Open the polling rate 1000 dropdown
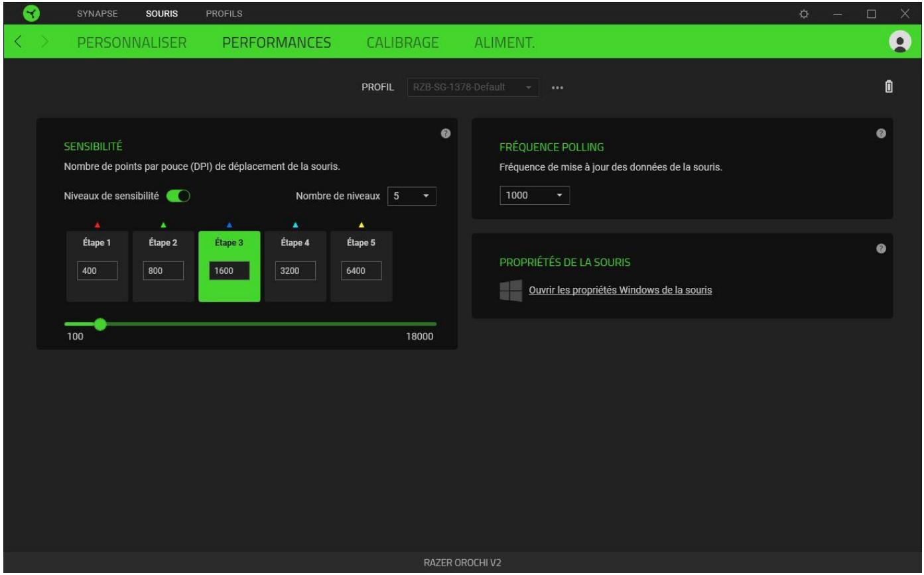This screenshot has width=924, height=575. (x=535, y=196)
